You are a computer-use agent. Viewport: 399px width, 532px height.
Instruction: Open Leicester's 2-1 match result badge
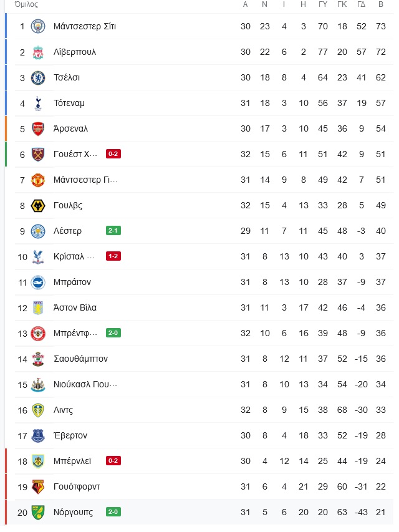point(113,231)
